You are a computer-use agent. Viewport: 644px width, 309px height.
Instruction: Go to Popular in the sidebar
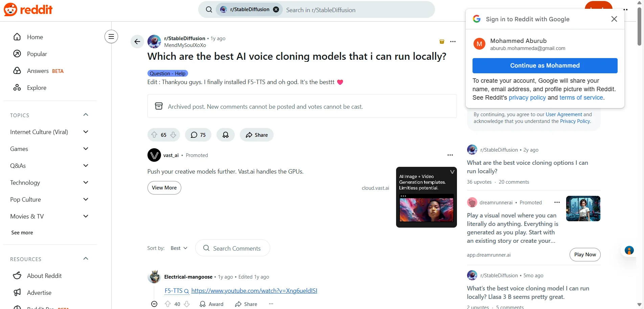37,54
